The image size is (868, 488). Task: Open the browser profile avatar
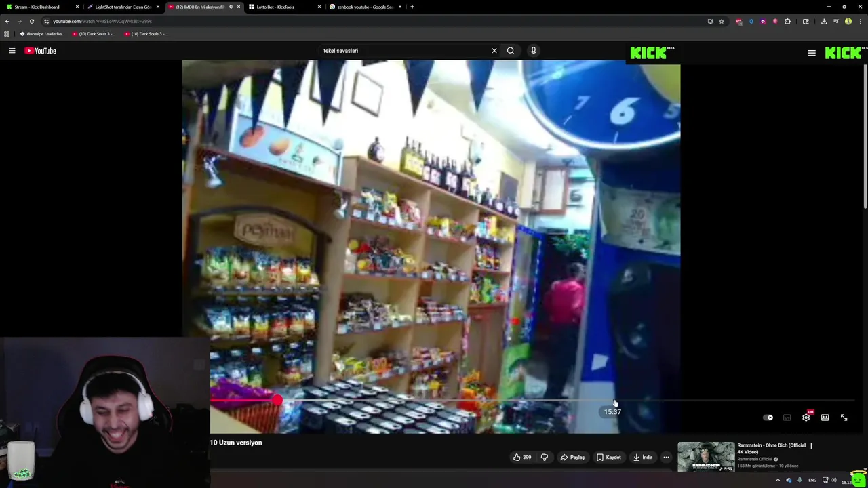(848, 21)
